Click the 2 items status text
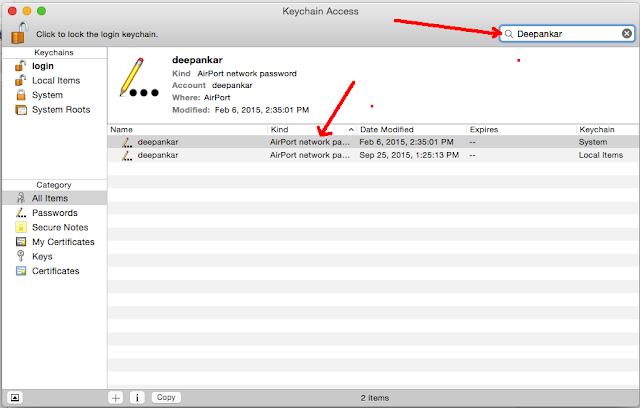Image resolution: width=640 pixels, height=408 pixels. (374, 398)
